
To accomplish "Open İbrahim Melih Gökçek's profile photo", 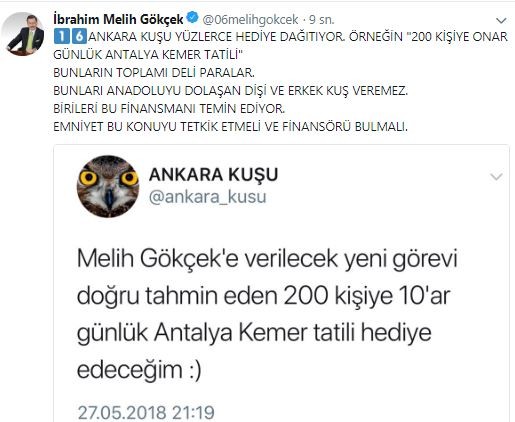I will point(23,34).
